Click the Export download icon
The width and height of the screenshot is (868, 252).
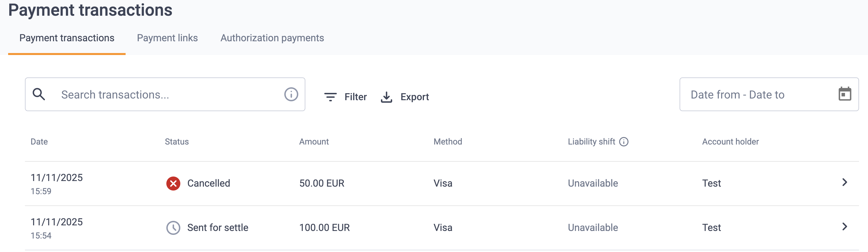click(387, 97)
